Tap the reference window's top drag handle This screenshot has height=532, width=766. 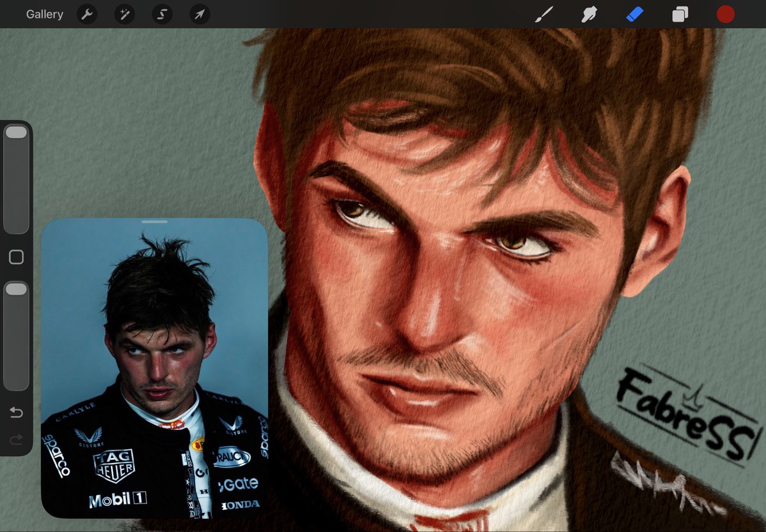coord(155,221)
